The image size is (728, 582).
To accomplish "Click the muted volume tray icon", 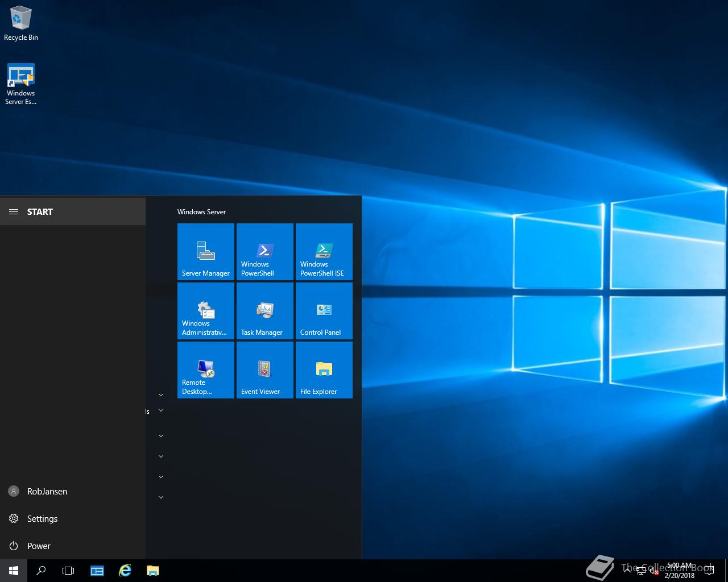I will 654,571.
